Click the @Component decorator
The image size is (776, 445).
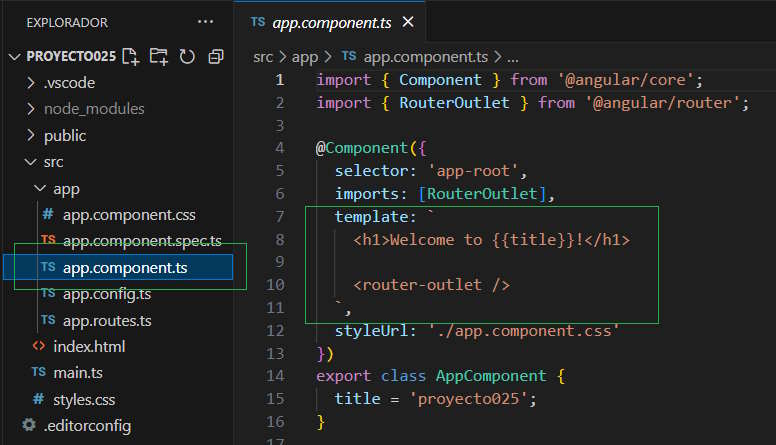pyautogui.click(x=361, y=148)
